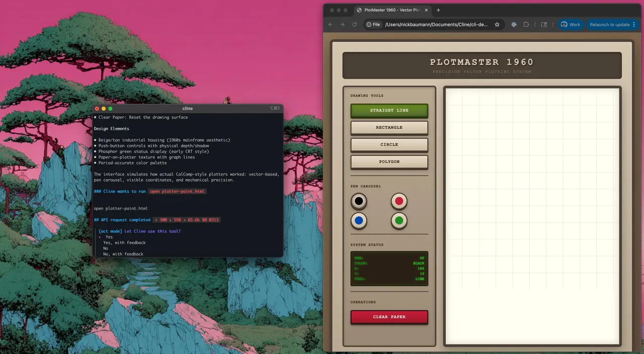Choose the green pen in carousel
Image resolution: width=644 pixels, height=354 pixels.
point(399,220)
